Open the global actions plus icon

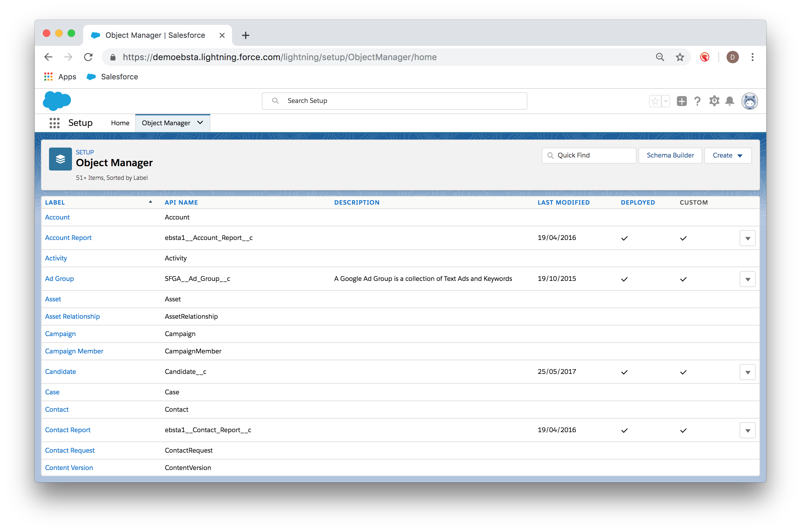pos(681,101)
